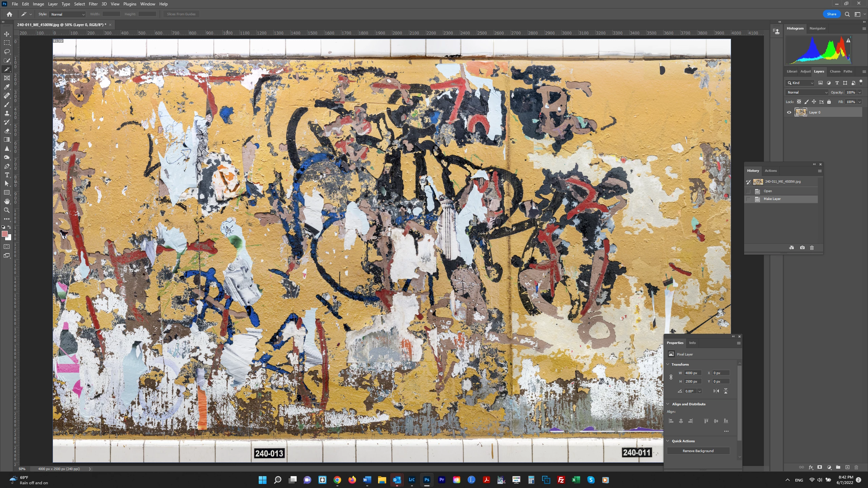Screen dimensions: 868x488
Task: Click the lock all layer icon
Action: click(829, 102)
